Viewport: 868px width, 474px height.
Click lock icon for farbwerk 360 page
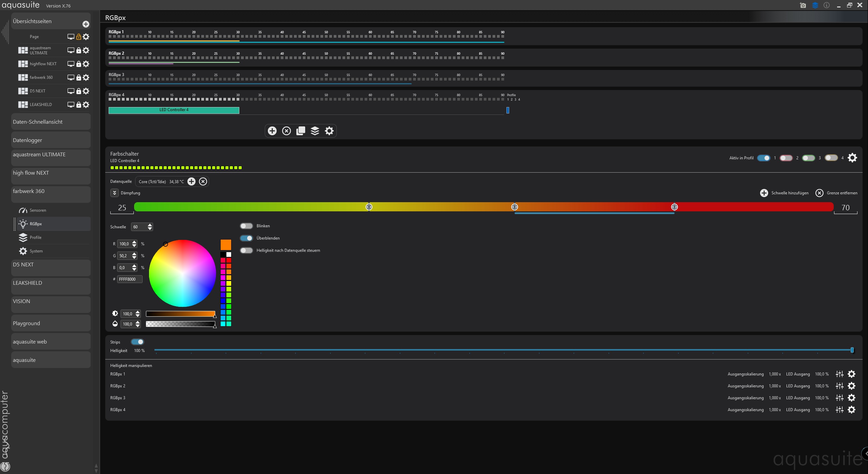tap(79, 77)
